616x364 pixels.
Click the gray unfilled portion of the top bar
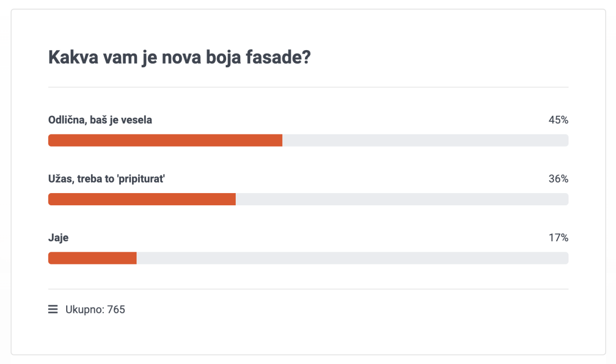tap(425, 140)
